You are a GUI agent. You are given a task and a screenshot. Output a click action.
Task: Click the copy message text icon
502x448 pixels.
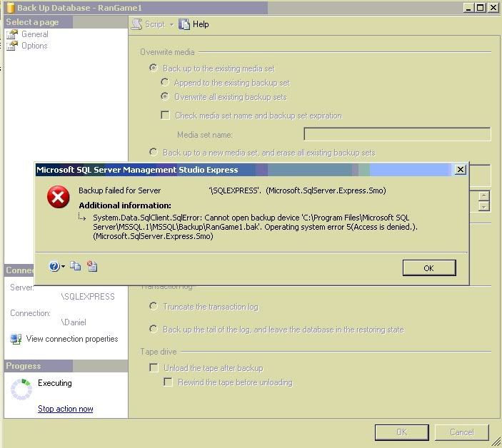(x=76, y=266)
